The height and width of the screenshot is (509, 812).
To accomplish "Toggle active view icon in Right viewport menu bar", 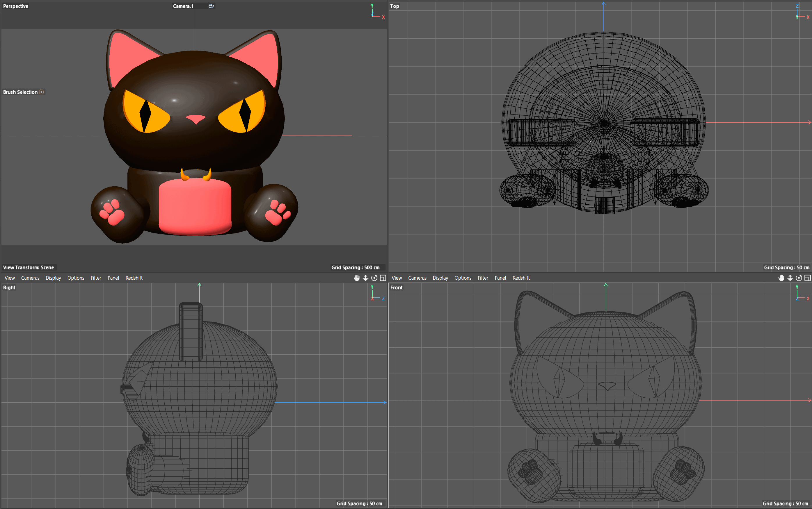I will click(383, 278).
